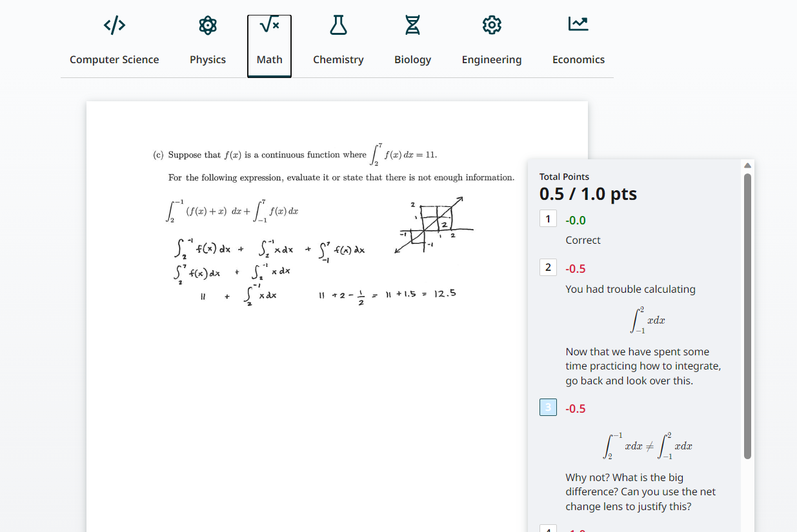Click the Economics trend chart icon
The height and width of the screenshot is (532, 797).
(578, 24)
